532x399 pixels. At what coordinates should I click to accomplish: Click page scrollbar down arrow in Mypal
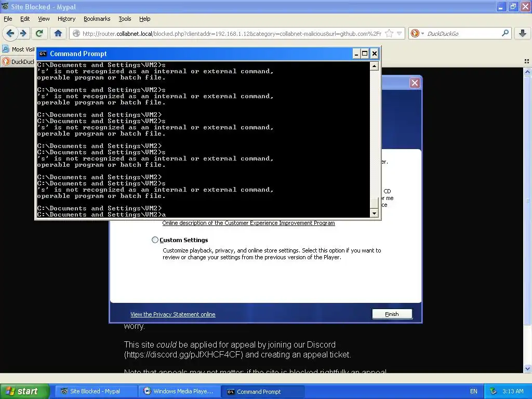527,368
